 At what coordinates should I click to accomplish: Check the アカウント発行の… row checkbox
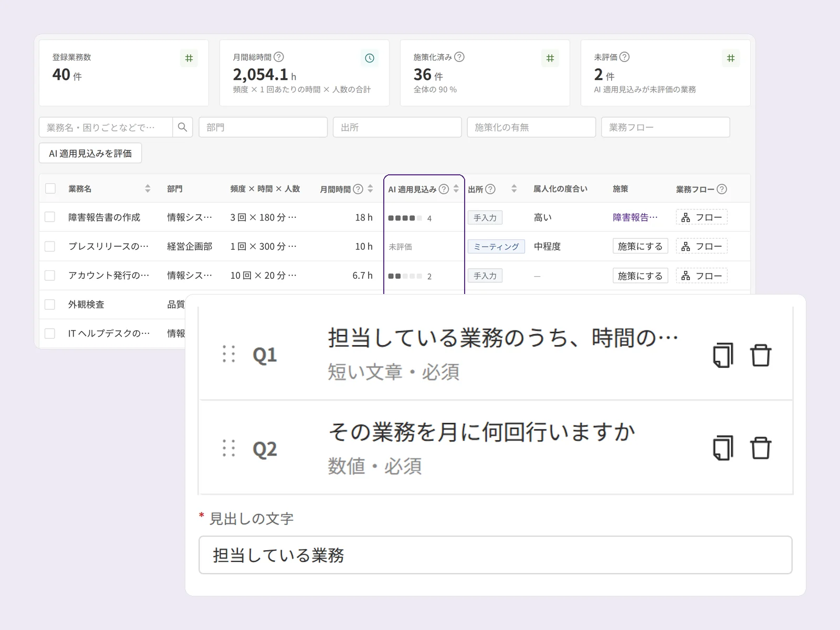[50, 275]
